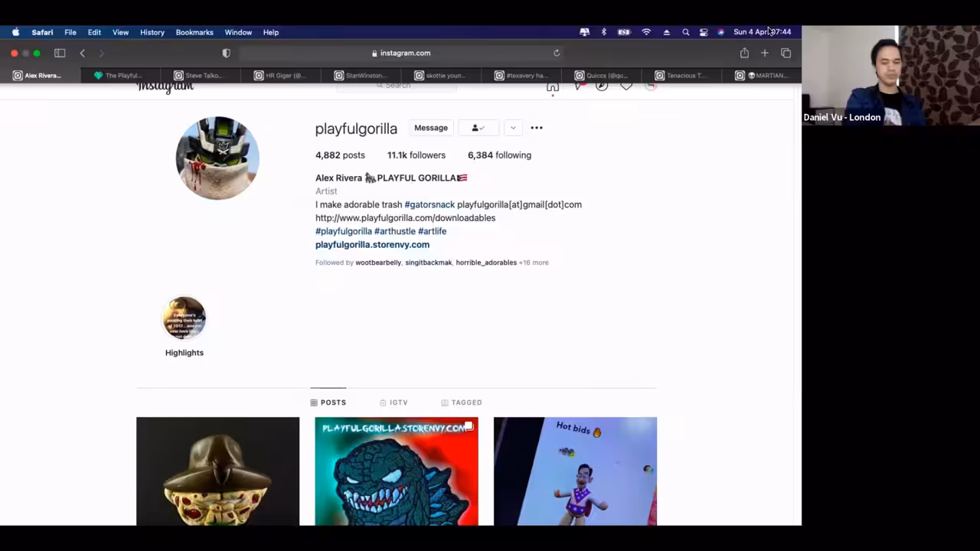980x551 pixels.
Task: Open Control Center in the menu bar
Action: point(704,32)
